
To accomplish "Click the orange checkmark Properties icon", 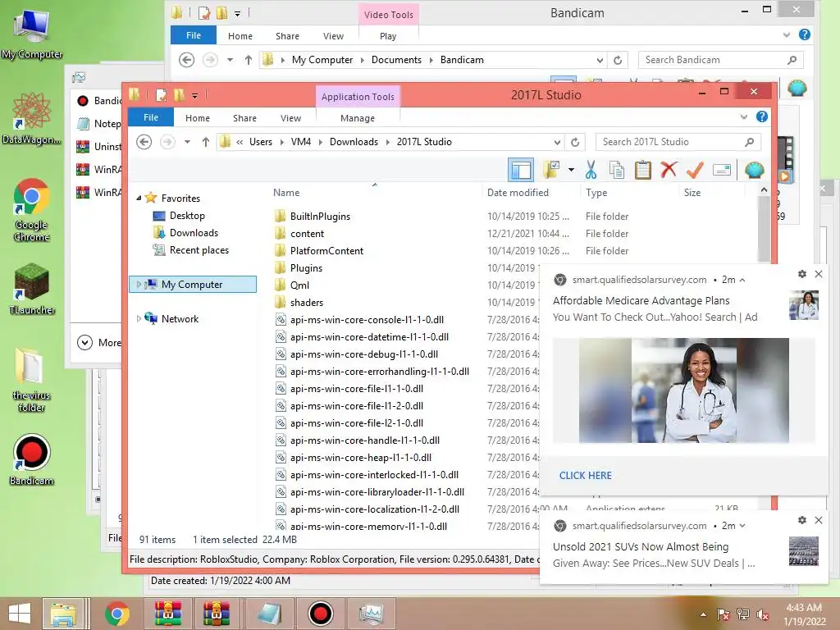I will (695, 170).
